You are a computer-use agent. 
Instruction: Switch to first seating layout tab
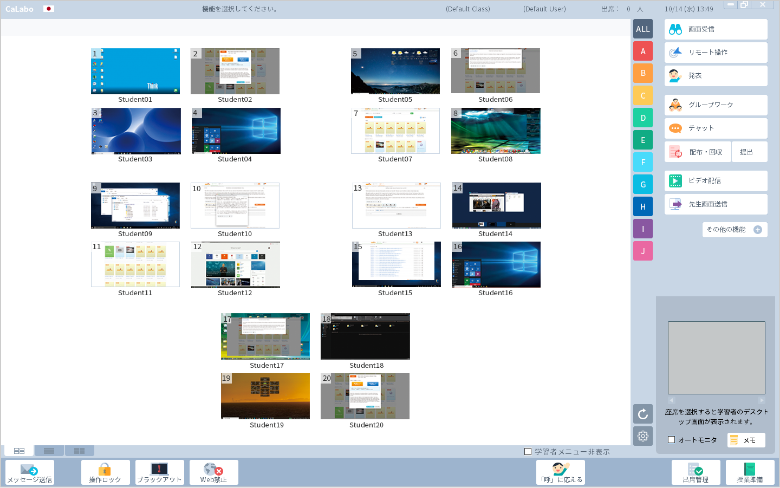[19, 451]
